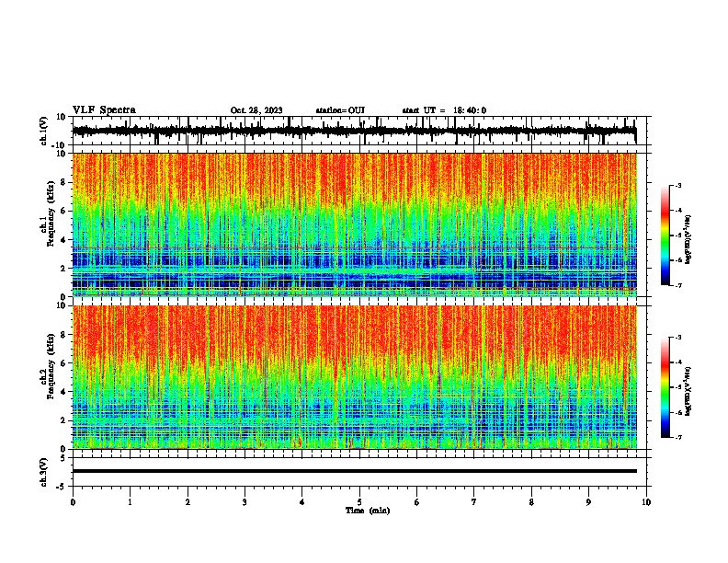Image resolution: width=728 pixels, height=563 pixels.
Task: Click time axis tick label "2"
Action: 188,502
